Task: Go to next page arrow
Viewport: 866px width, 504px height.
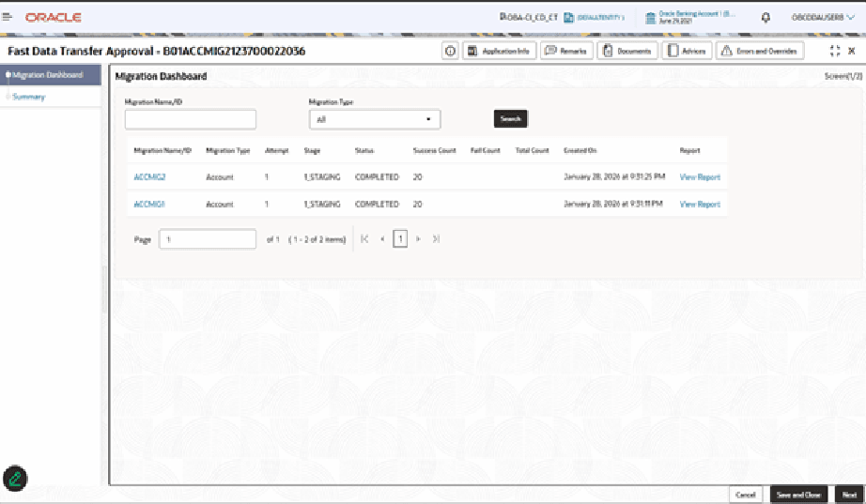Action: 418,239
